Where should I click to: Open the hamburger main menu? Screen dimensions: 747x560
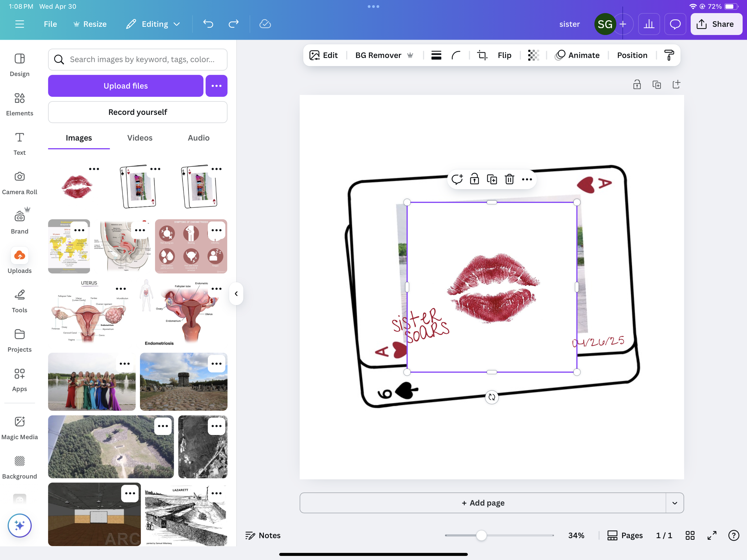pos(20,24)
